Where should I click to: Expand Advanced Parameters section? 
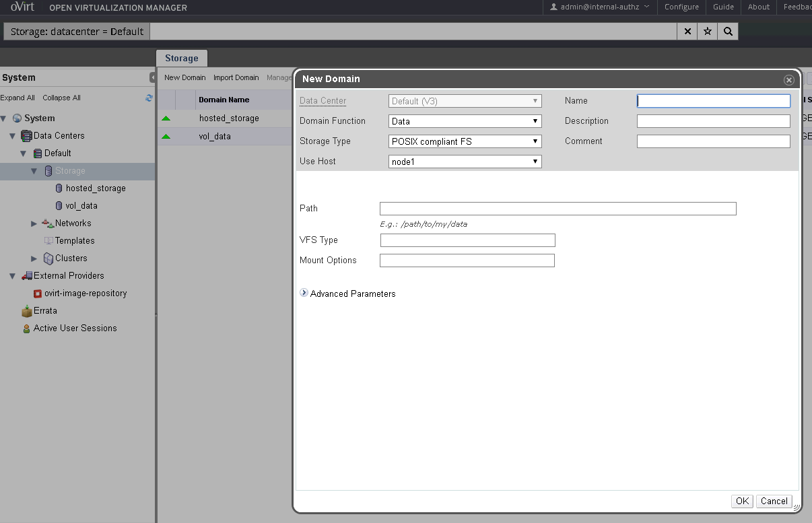(304, 293)
